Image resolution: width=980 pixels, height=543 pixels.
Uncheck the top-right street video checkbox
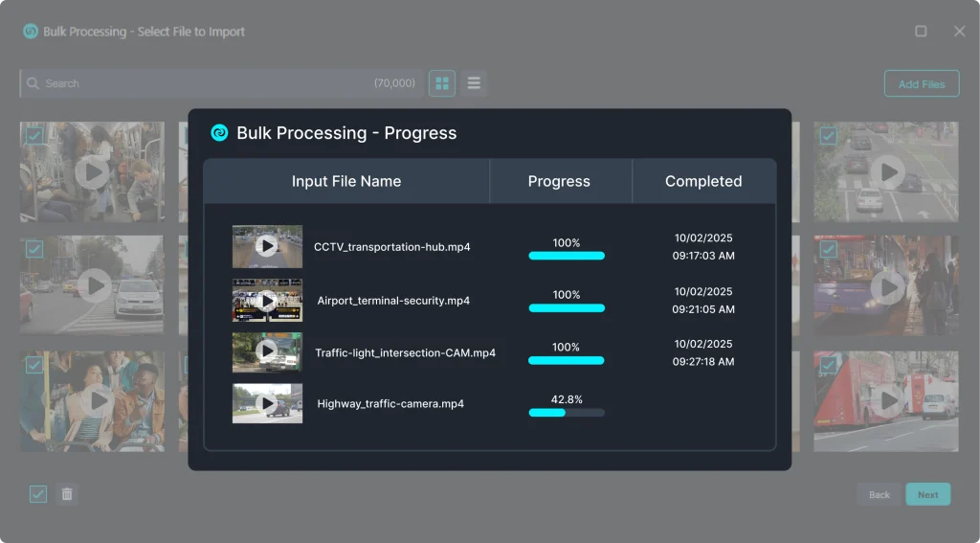[x=828, y=136]
